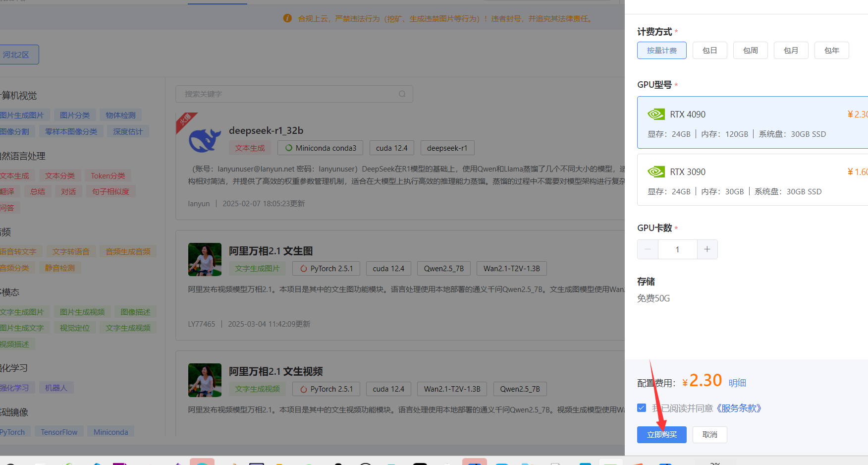Filter by TensorFlow base image tag
Screen dimensions: 868x465
tap(59, 432)
